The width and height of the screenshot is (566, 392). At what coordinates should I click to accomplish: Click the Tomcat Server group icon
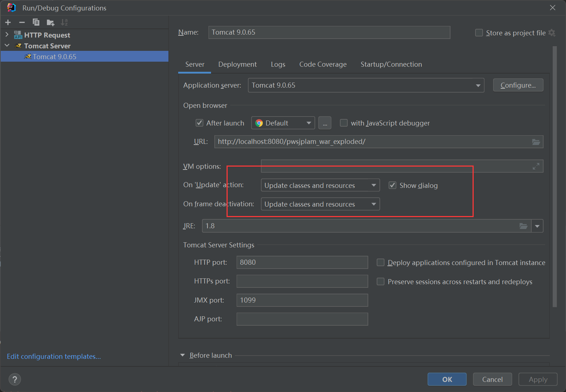(x=18, y=46)
